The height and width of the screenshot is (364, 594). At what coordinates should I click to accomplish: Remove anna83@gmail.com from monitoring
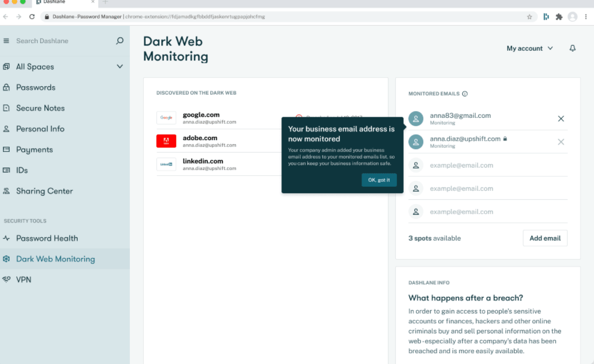(561, 119)
